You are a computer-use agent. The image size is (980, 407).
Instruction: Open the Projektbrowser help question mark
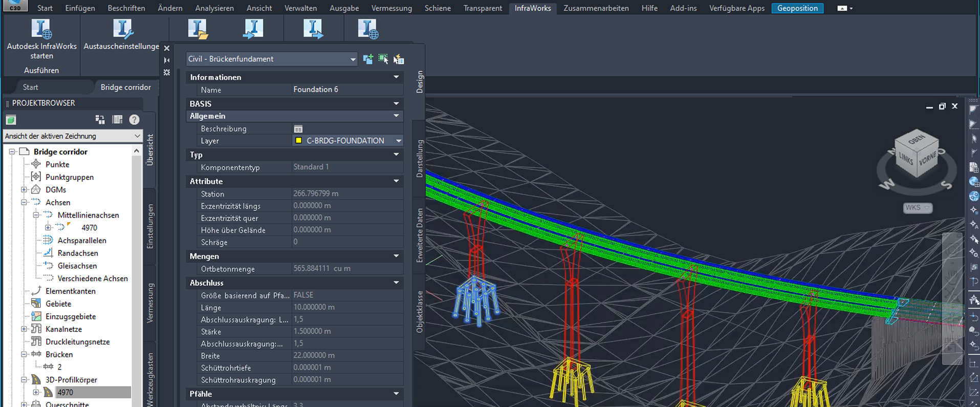pos(134,120)
